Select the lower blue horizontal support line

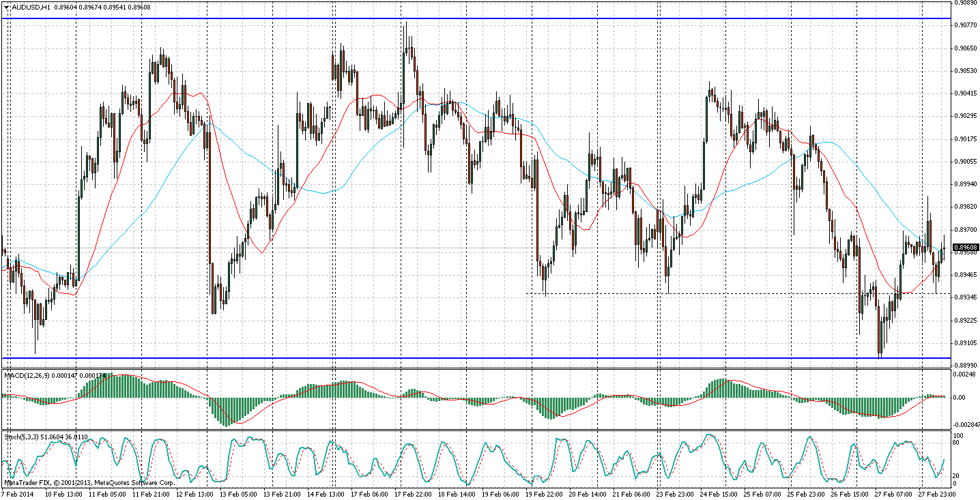tap(478, 358)
